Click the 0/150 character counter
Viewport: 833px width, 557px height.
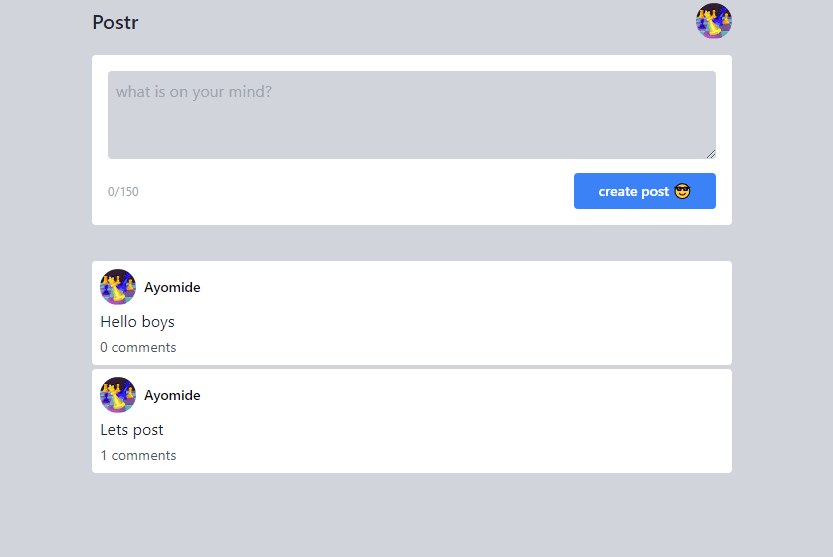(123, 192)
